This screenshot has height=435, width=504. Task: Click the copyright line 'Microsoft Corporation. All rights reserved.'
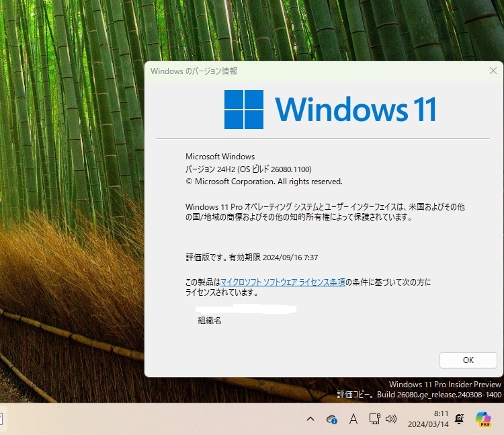pyautogui.click(x=264, y=182)
